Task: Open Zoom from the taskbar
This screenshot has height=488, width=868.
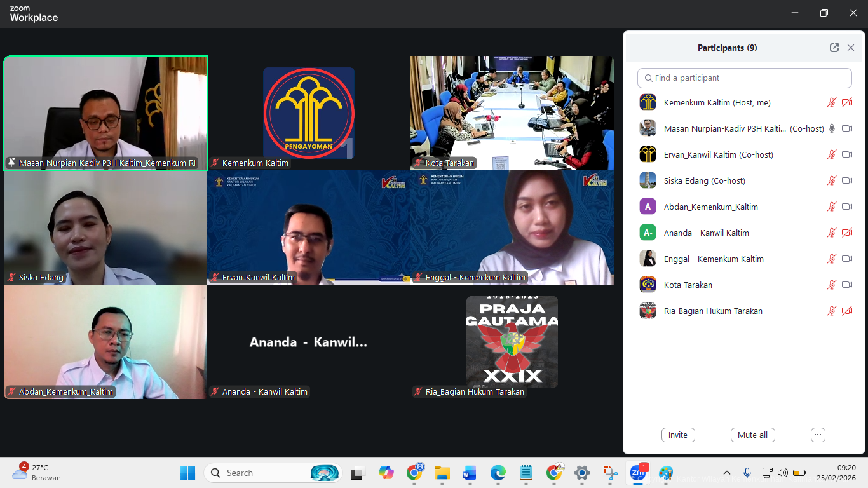Action: point(639,473)
